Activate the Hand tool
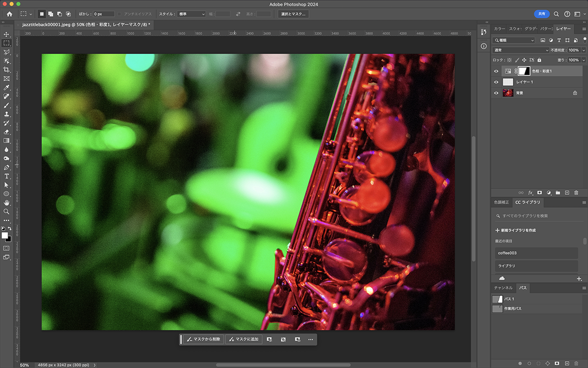Screen dimensions: 588x368 [7, 203]
